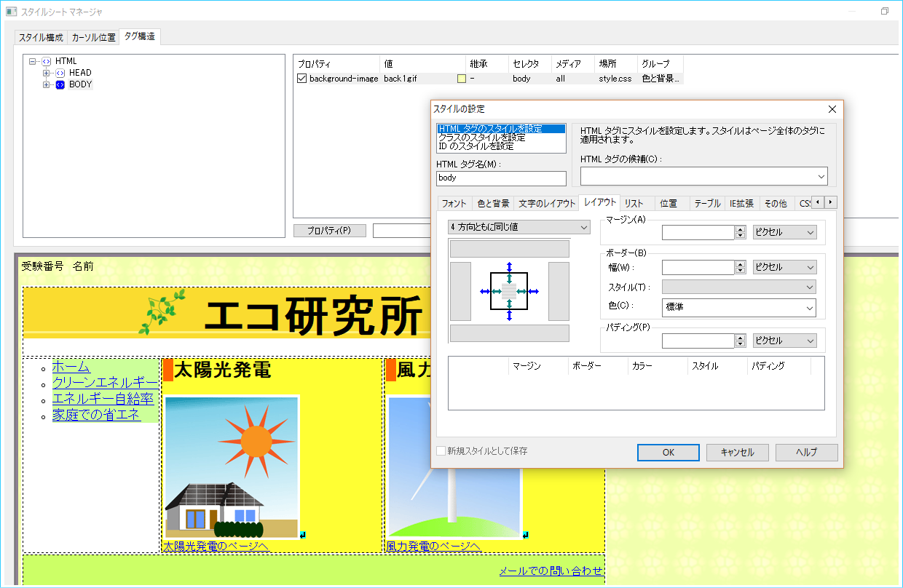Image resolution: width=903 pixels, height=588 pixels.
Task: Select クラスのスタイルを設定 in the list
Action: [x=481, y=138]
